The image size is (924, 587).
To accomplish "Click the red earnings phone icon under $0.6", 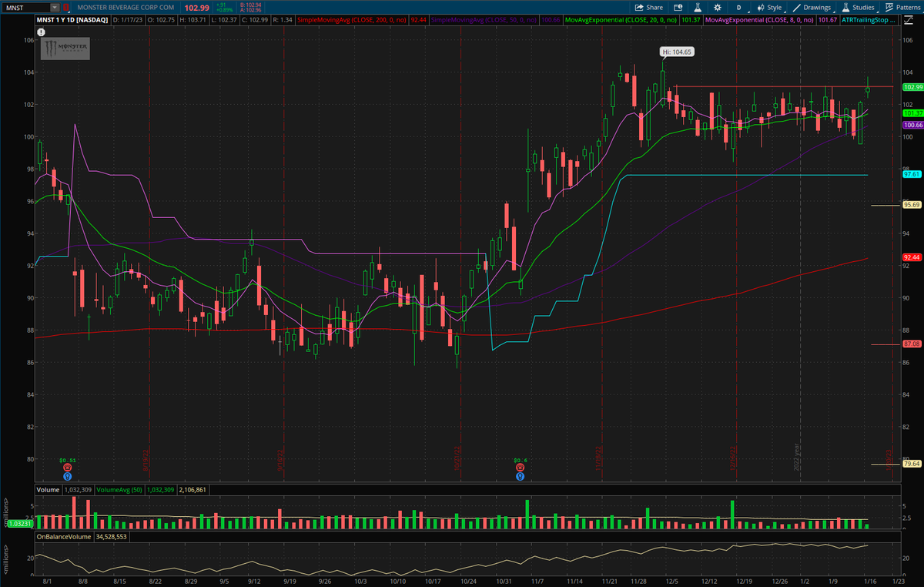I will (521, 467).
